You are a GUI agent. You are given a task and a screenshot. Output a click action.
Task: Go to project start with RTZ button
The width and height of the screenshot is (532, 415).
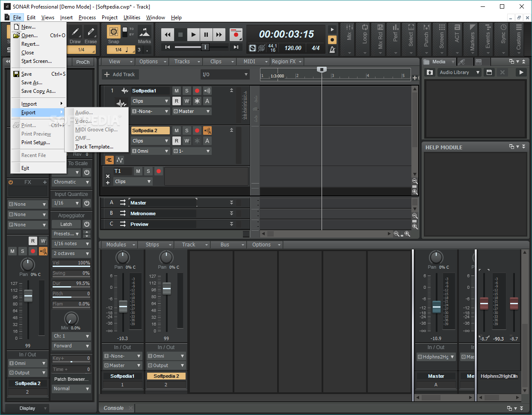pos(168,47)
